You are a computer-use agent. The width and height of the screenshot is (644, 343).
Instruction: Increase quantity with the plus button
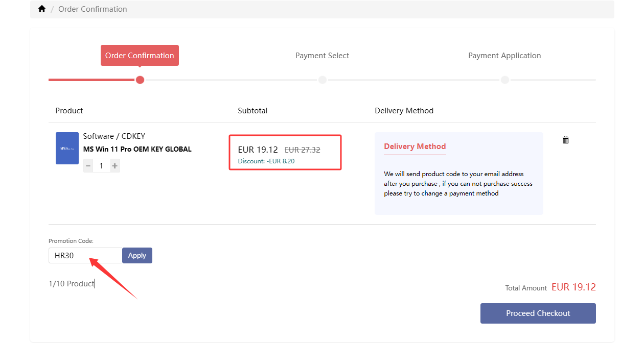point(115,166)
